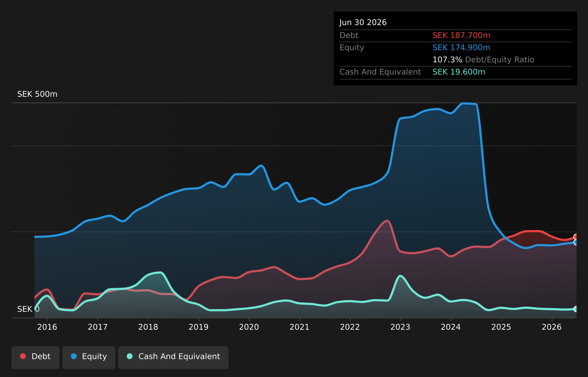Click the 2025 x-axis label
Viewport: 588px width, 377px height.
(x=501, y=327)
